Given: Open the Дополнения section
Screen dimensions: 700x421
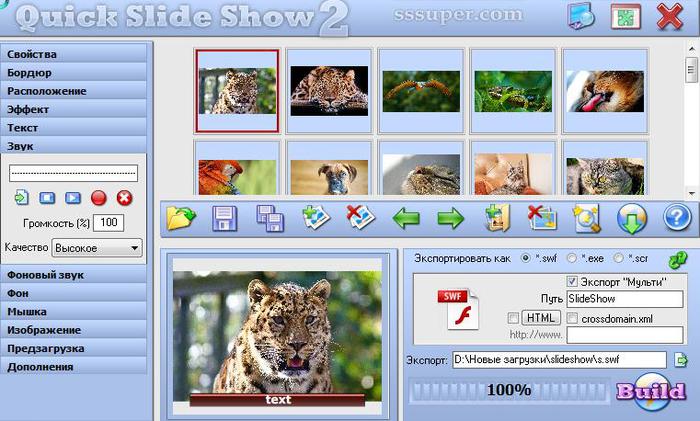Looking at the screenshot, I should pyautogui.click(x=74, y=367).
